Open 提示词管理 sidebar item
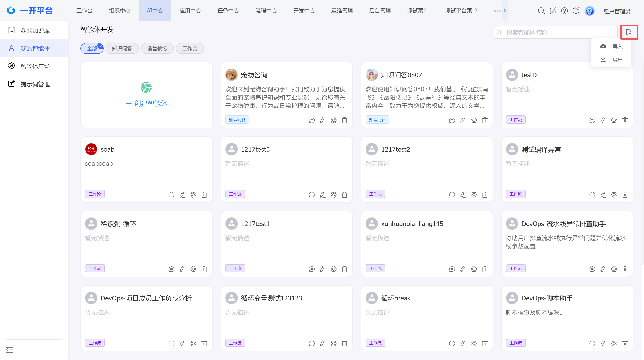 [35, 84]
